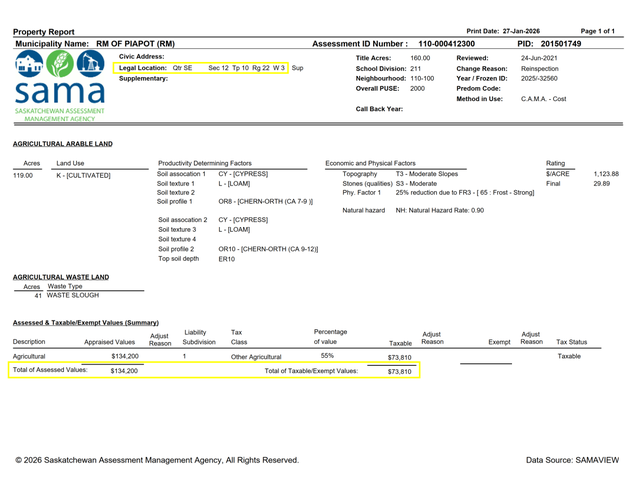This screenshot has width=640, height=494.
Task: Click the Taxable total amount $73,810
Action: click(x=399, y=371)
